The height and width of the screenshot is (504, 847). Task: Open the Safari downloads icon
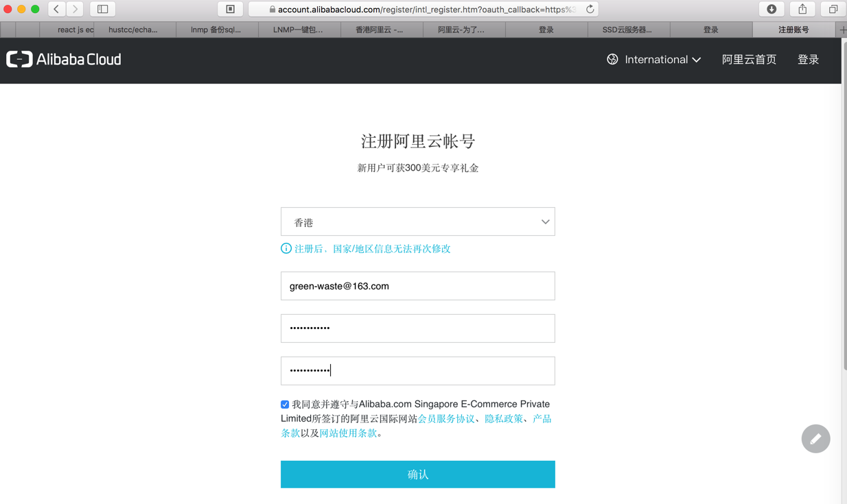click(771, 9)
